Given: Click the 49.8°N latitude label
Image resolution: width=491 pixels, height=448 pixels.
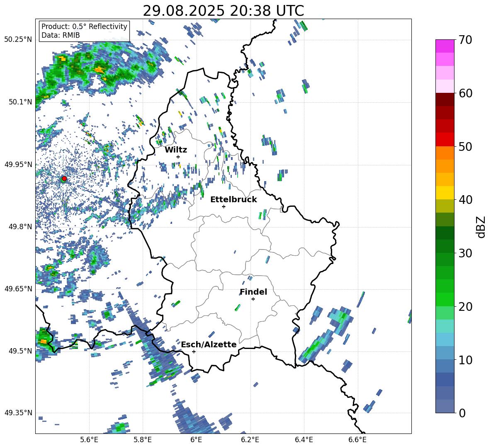Looking at the screenshot, I should click(20, 226).
